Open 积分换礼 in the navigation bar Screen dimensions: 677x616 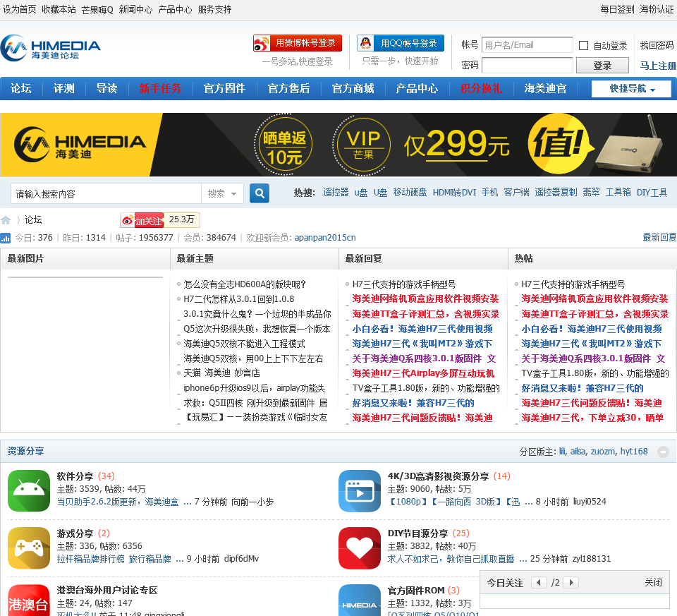481,89
